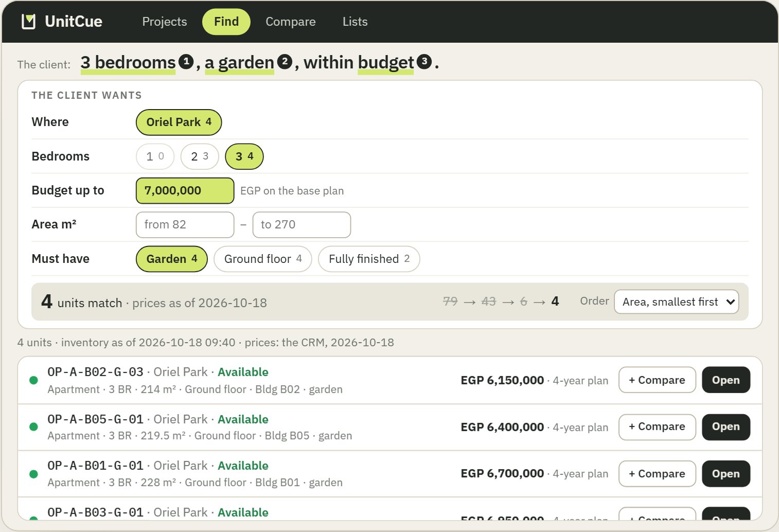Click the 'THE CLIENT WANTS' heading
Screen dimensions: 779x532
86,95
